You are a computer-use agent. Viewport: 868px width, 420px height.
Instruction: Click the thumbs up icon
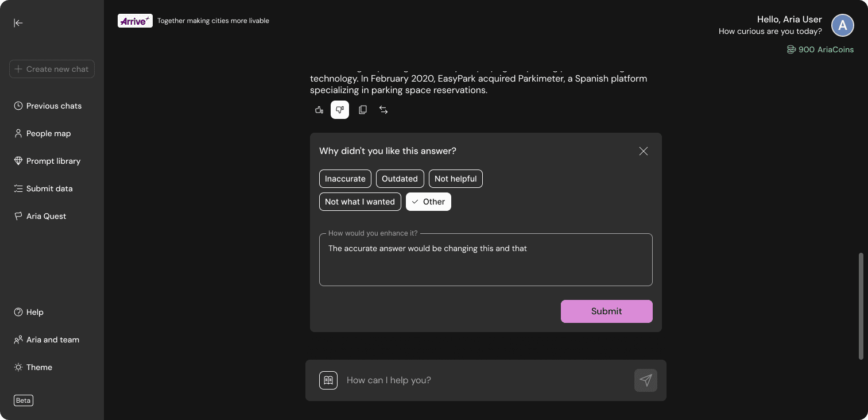[x=319, y=110]
